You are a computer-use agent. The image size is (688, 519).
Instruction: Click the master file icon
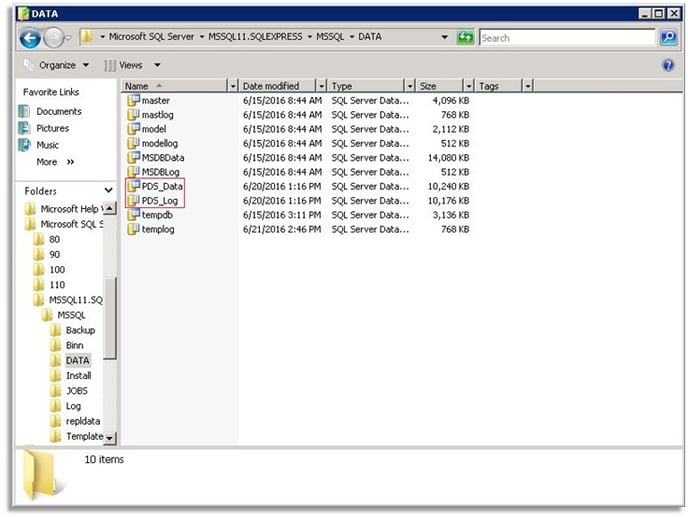133,100
